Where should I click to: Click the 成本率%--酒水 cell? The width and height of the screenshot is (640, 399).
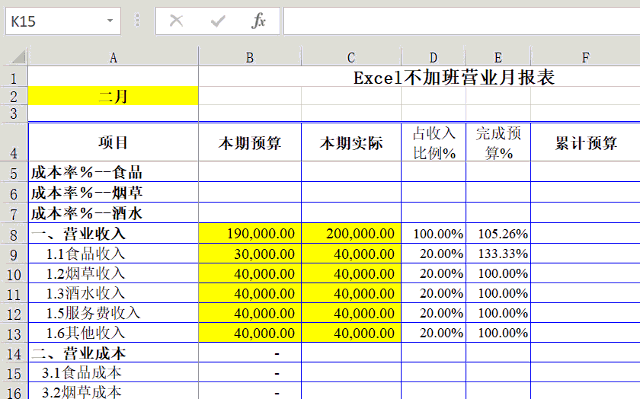pos(113,213)
